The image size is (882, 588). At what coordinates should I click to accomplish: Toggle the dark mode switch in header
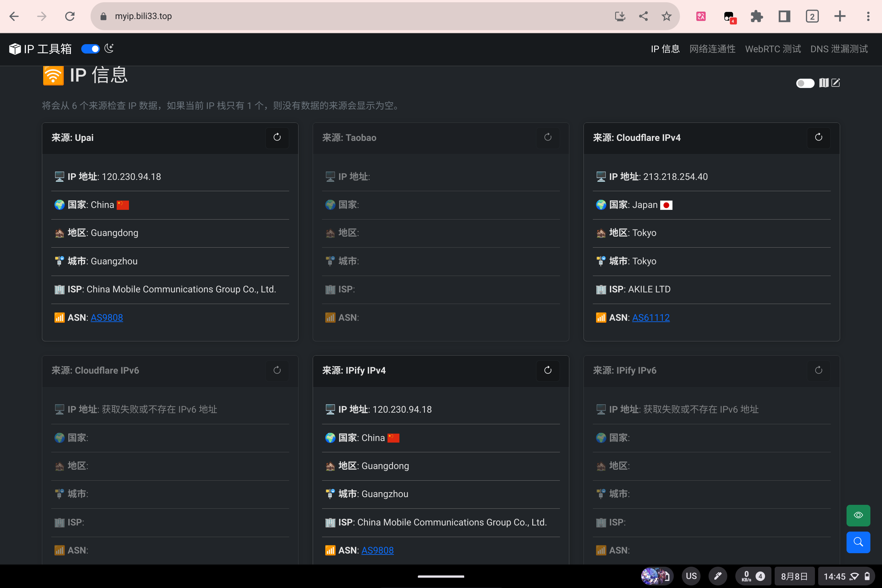point(90,49)
